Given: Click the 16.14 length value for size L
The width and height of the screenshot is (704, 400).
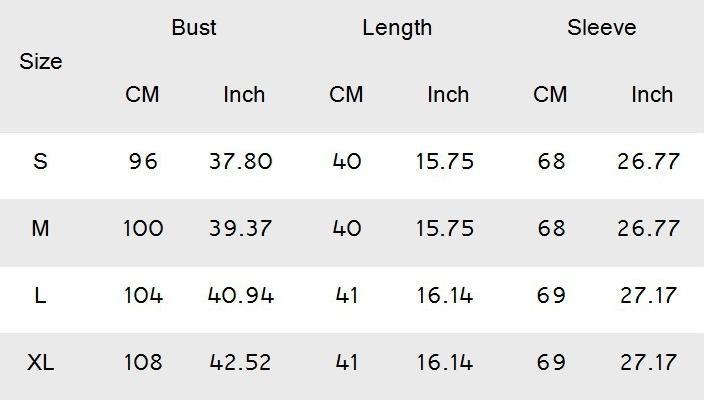Looking at the screenshot, I should (x=444, y=295).
